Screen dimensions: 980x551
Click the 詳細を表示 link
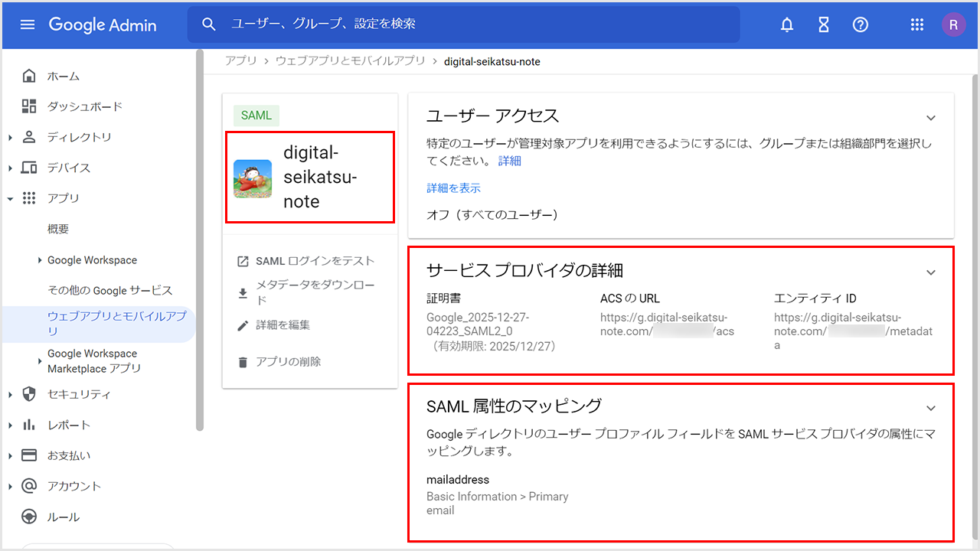453,187
